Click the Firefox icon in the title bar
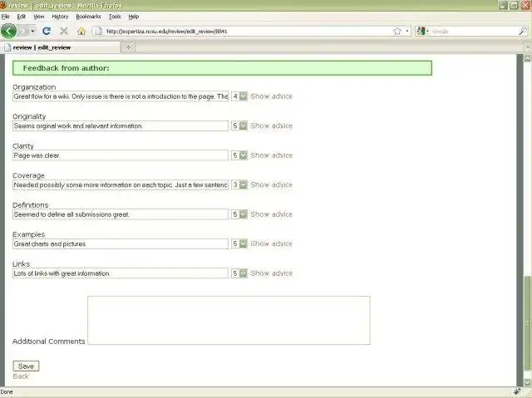 pos(3,6)
